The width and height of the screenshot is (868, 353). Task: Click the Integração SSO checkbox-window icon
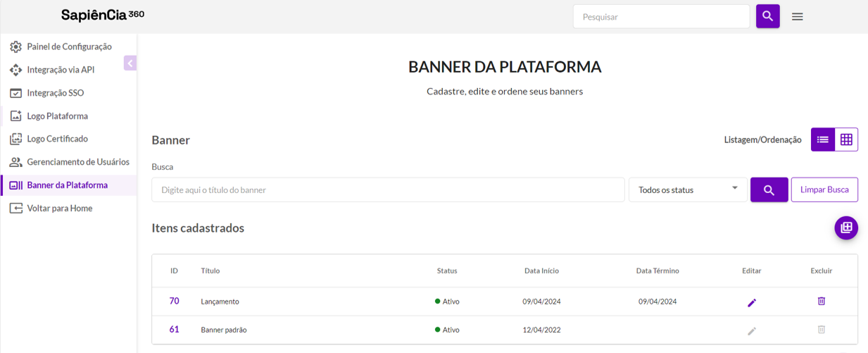(15, 93)
